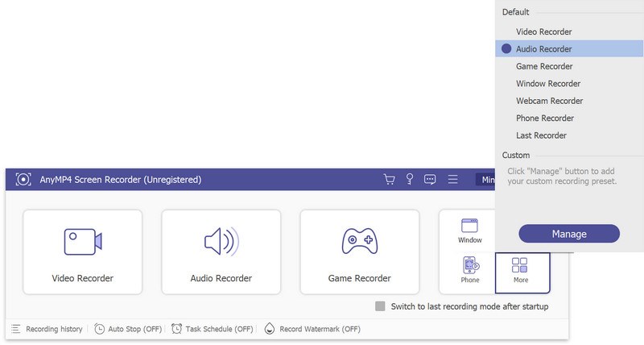Open the Game Recorder card
This screenshot has width=644, height=345.
(359, 252)
